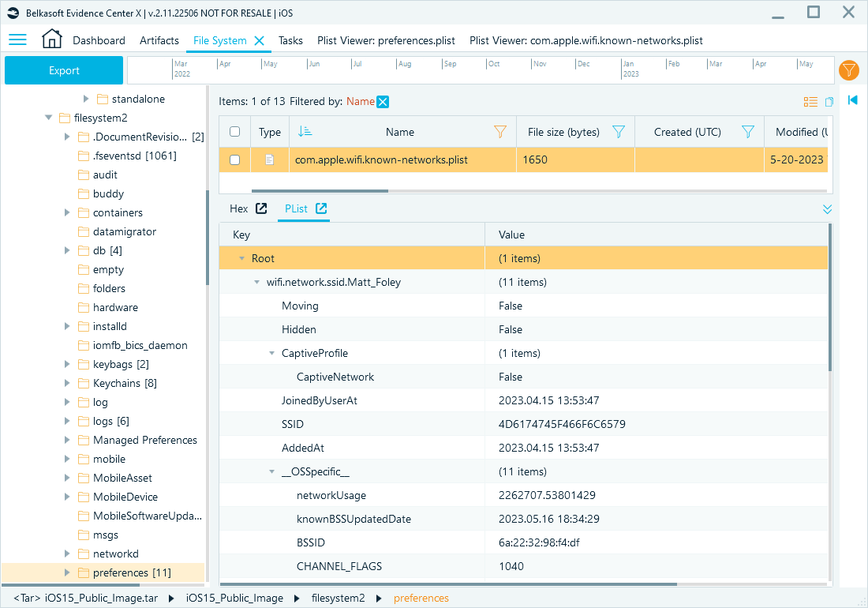Expand the db [4] folder
The image size is (868, 608).
67,250
